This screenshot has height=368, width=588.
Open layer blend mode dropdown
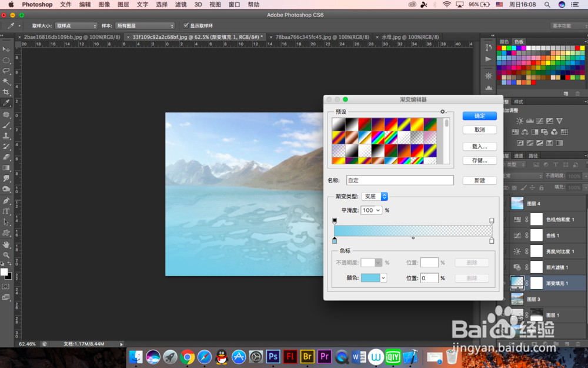pos(523,175)
